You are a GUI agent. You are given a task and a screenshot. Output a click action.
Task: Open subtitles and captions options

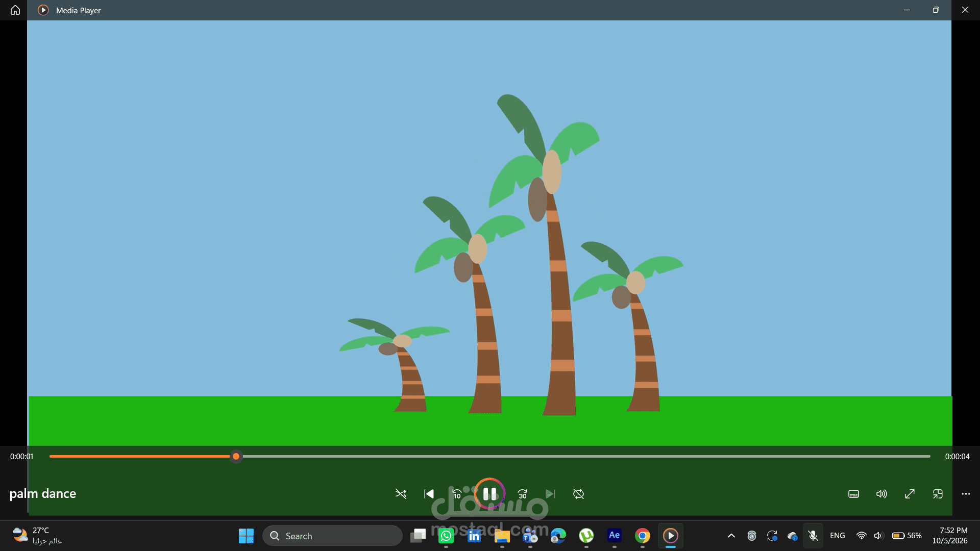coord(853,494)
